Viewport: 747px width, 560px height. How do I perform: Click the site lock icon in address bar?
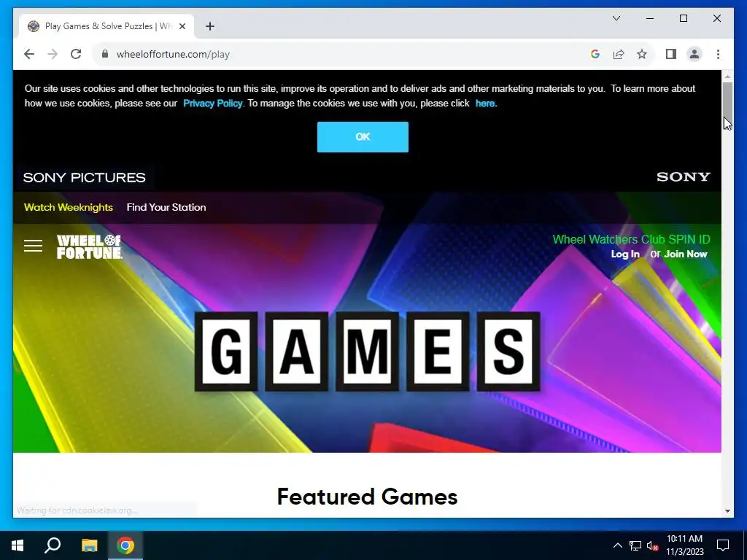pos(105,54)
